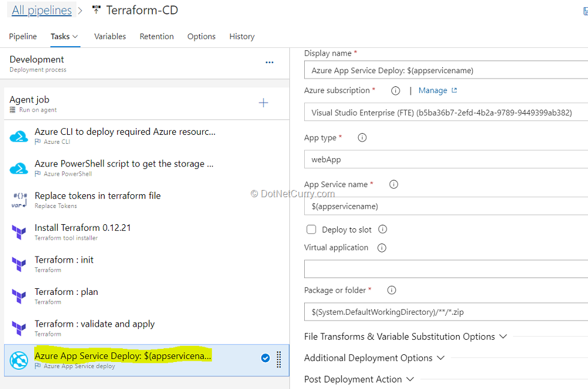588x389 pixels.
Task: Show info for Azure subscription field
Action: pyautogui.click(x=395, y=91)
